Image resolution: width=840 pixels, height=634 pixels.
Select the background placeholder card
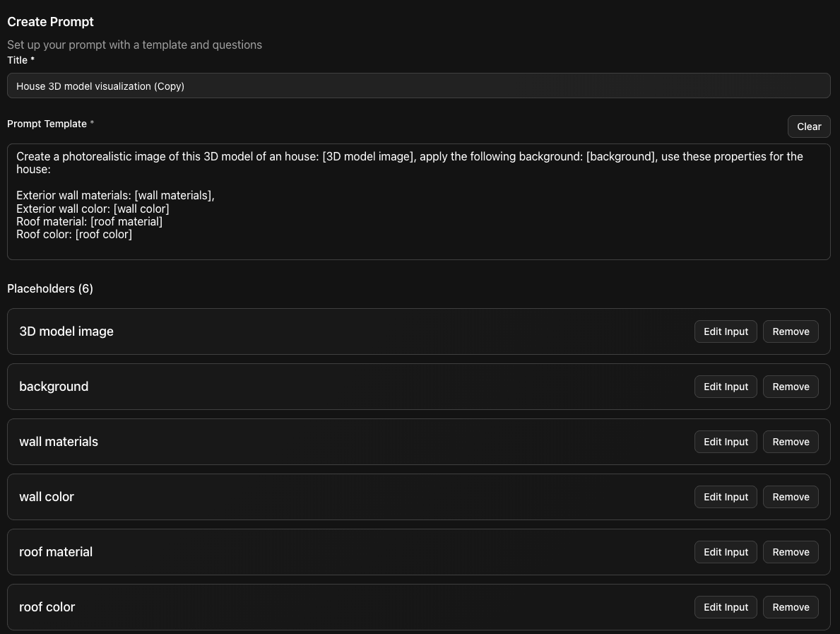[x=353, y=386]
